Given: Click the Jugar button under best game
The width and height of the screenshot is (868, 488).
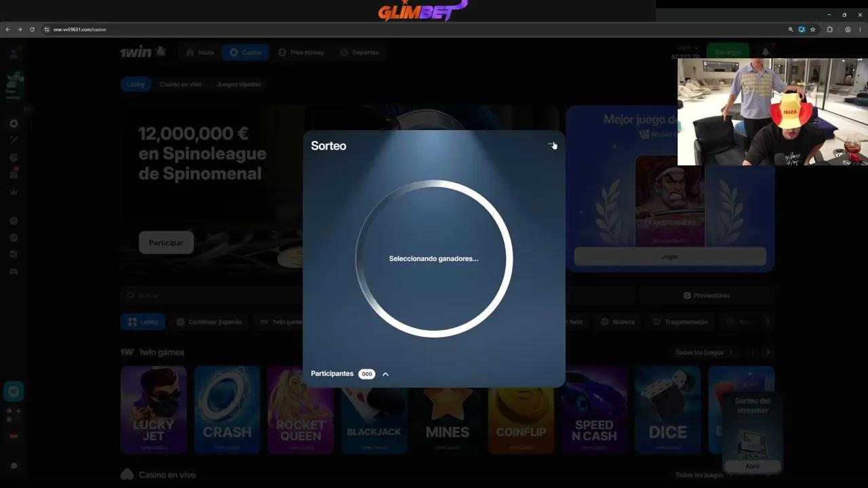Looking at the screenshot, I should click(x=670, y=257).
